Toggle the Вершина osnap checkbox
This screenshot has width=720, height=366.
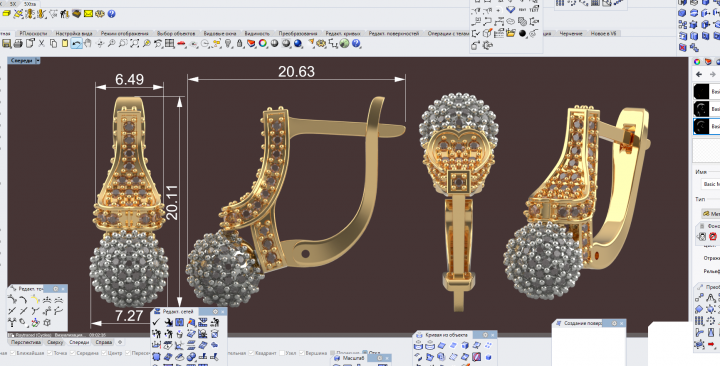[302, 353]
